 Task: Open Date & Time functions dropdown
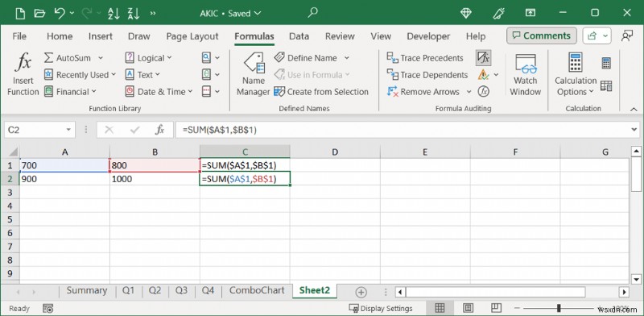tap(159, 92)
